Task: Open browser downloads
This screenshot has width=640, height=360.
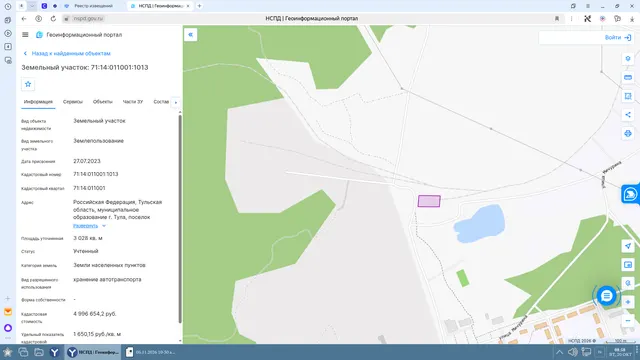Action: click(632, 19)
